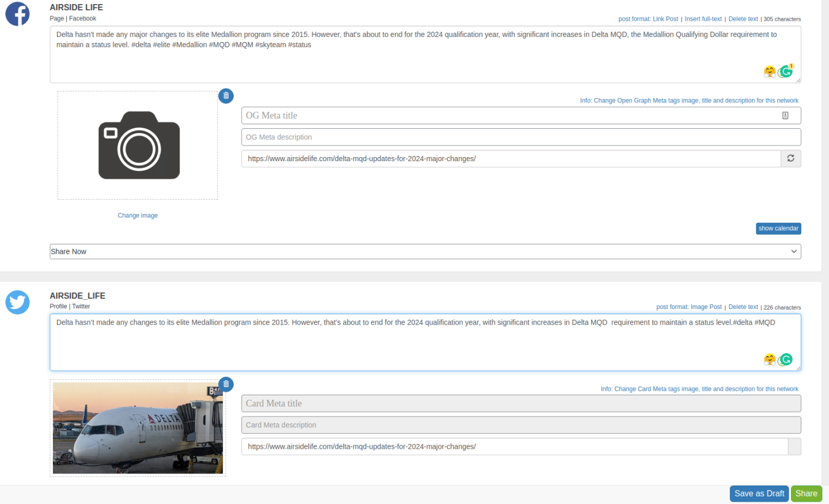Click the Grammarly icon in Twitter text box

(786, 360)
